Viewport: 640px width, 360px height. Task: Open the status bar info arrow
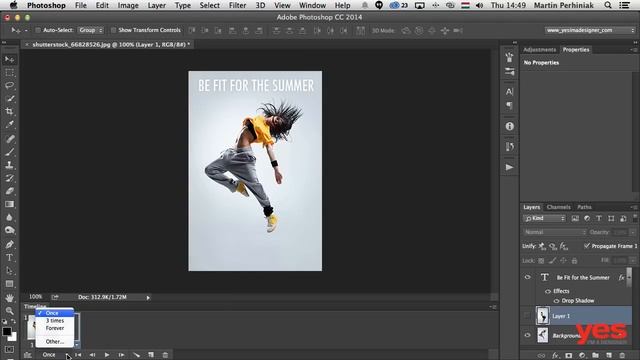tap(148, 298)
